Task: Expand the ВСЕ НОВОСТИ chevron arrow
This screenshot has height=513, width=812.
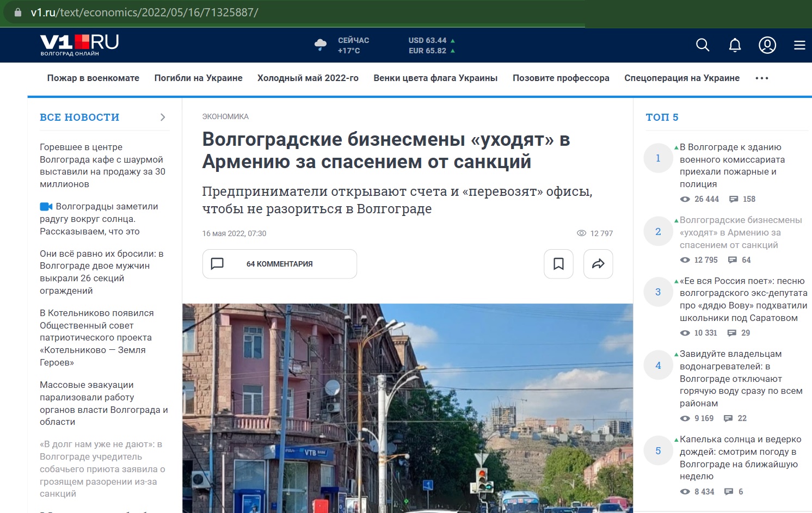Action: point(163,118)
